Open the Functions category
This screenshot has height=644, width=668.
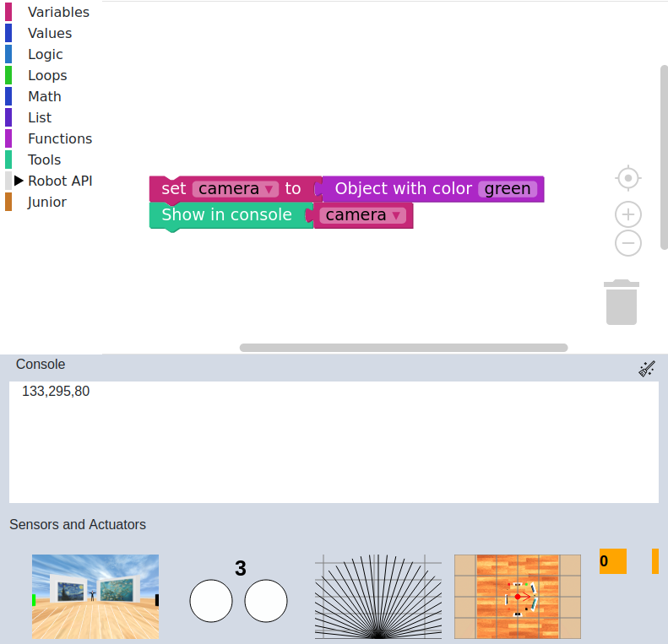60,138
